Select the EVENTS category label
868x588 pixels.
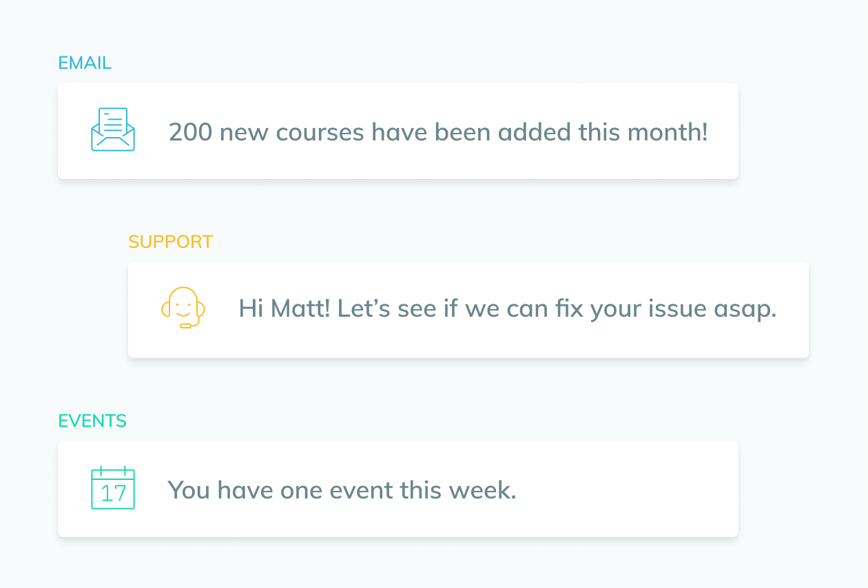pyautogui.click(x=92, y=421)
